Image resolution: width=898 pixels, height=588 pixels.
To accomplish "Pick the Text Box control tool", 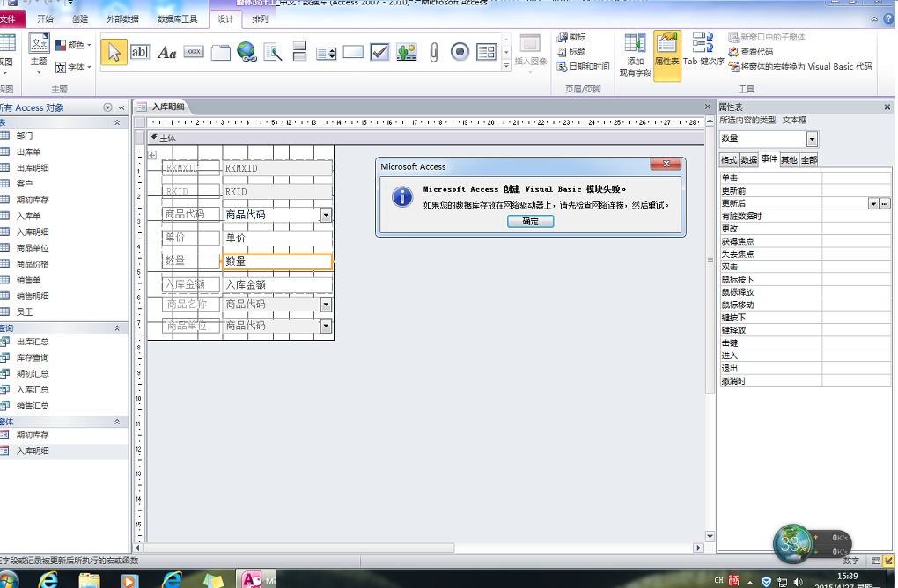I will coord(140,52).
